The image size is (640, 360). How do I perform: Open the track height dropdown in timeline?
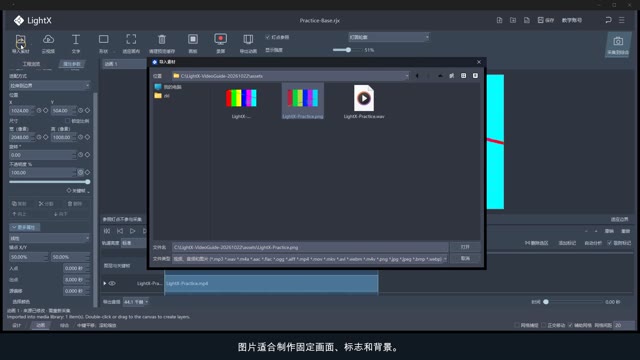pos(134,243)
